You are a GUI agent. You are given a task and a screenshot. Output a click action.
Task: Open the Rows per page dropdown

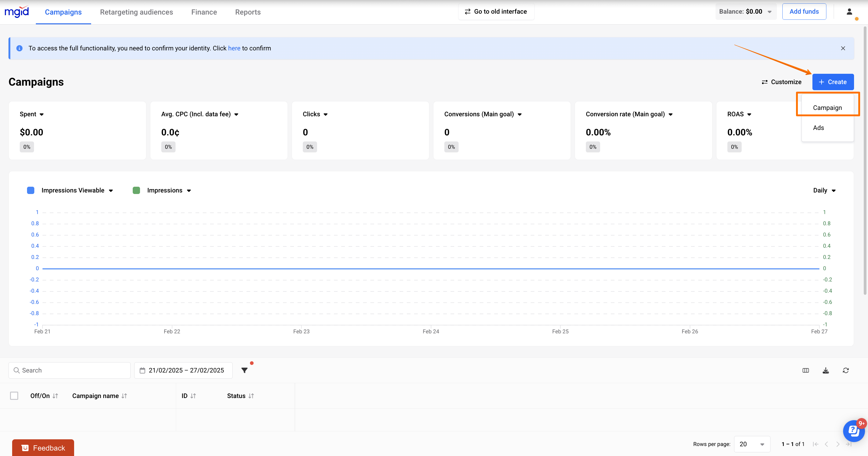point(752,444)
